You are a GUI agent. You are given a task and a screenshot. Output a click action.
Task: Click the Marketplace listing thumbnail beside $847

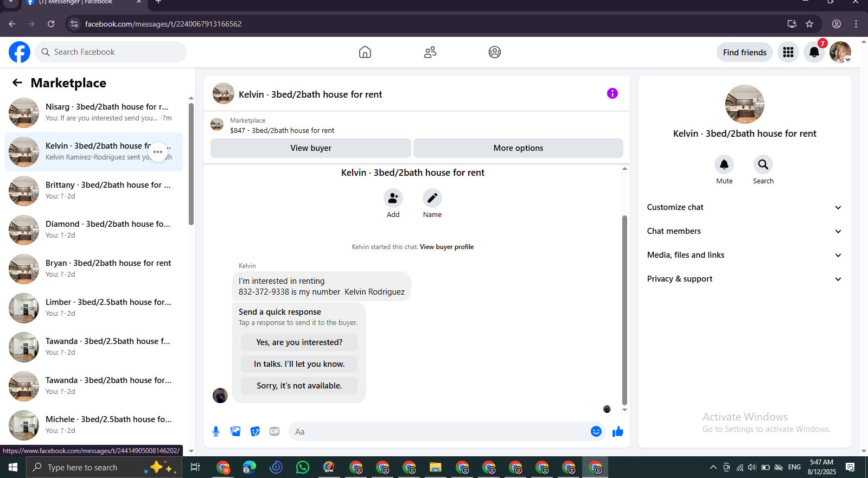(x=217, y=125)
